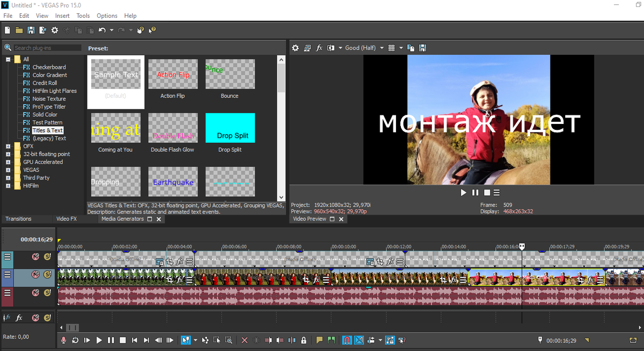644x351 pixels.
Task: Expand the 32-bit floating point folder
Action: tap(8, 154)
